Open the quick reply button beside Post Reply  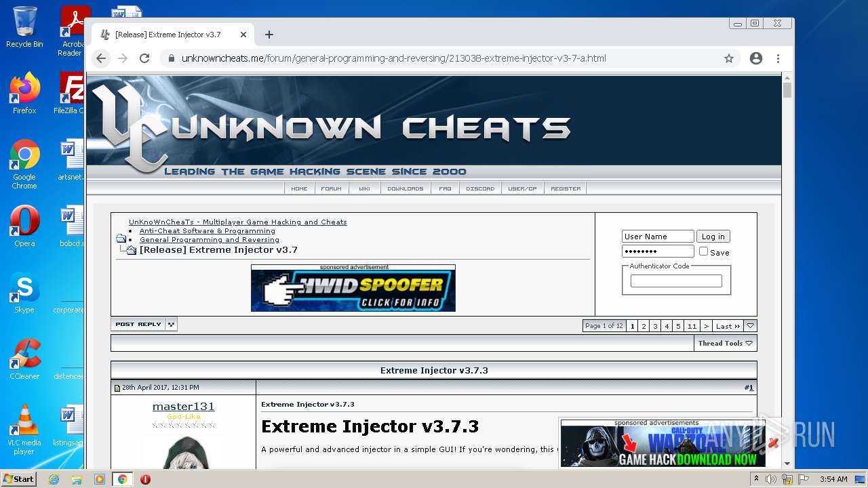pos(172,325)
